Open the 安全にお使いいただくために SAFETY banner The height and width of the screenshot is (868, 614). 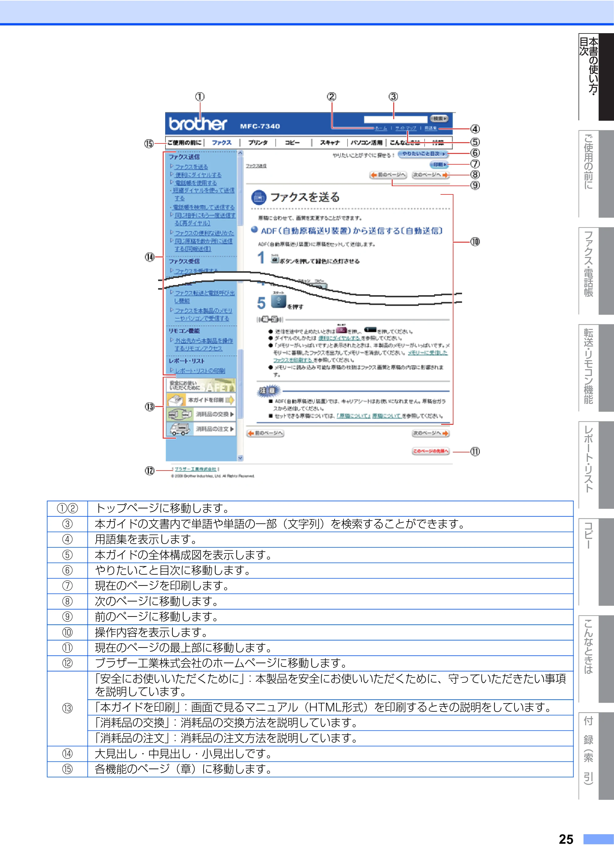click(x=201, y=385)
